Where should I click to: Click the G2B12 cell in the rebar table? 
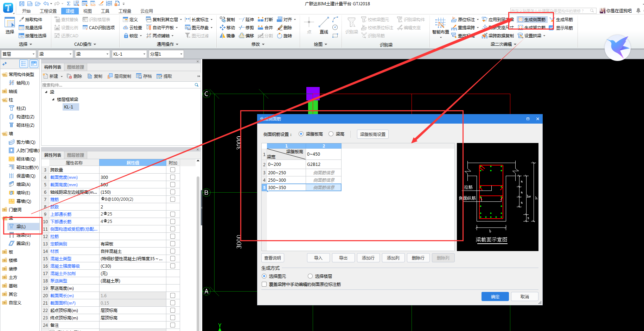[x=323, y=164]
